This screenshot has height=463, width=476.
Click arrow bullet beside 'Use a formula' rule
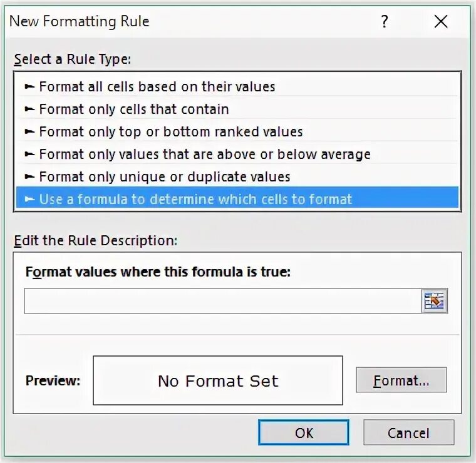pyautogui.click(x=29, y=199)
